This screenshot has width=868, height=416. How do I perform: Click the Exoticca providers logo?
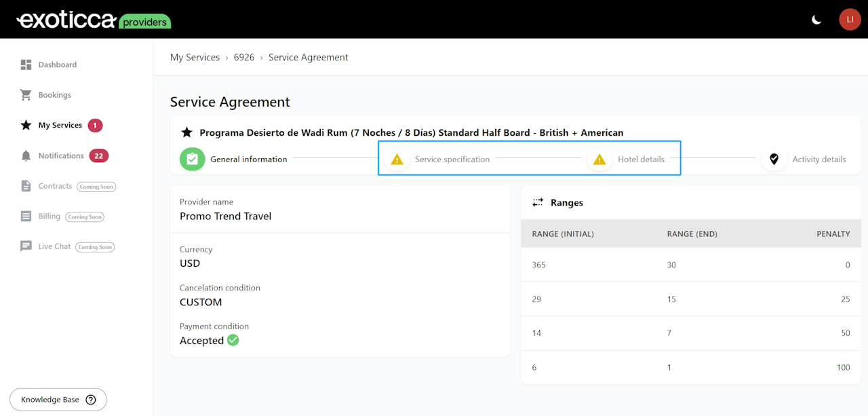(x=94, y=20)
